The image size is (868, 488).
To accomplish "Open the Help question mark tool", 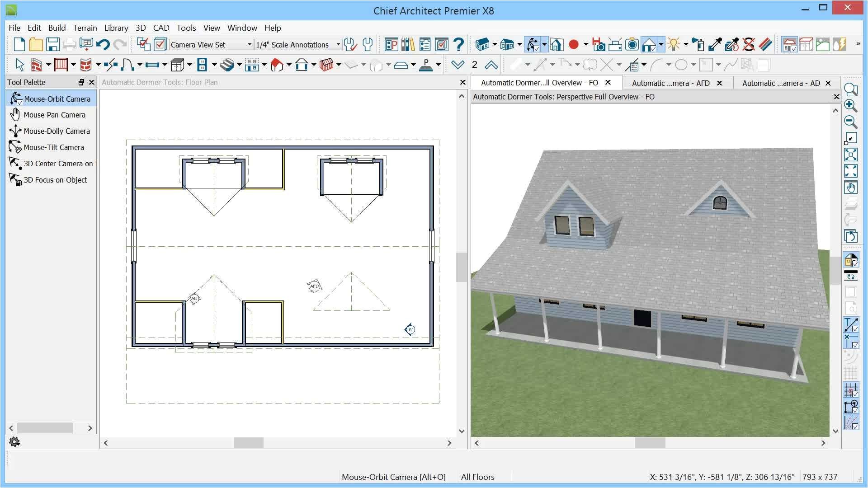I will (459, 44).
